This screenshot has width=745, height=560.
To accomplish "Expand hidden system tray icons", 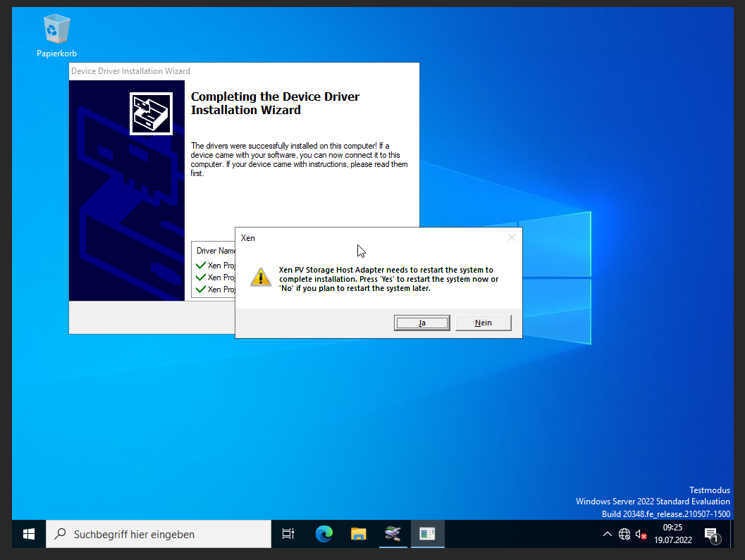I will click(x=608, y=535).
